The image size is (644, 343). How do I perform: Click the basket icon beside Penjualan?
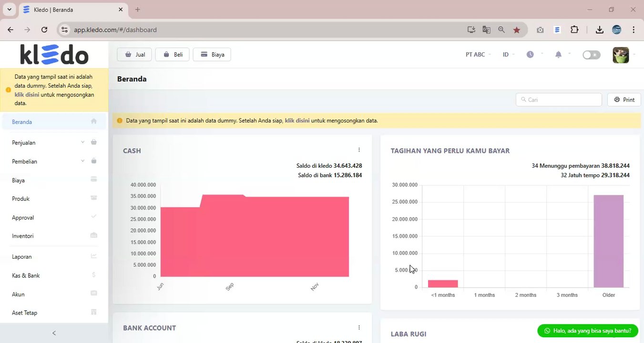pyautogui.click(x=94, y=142)
